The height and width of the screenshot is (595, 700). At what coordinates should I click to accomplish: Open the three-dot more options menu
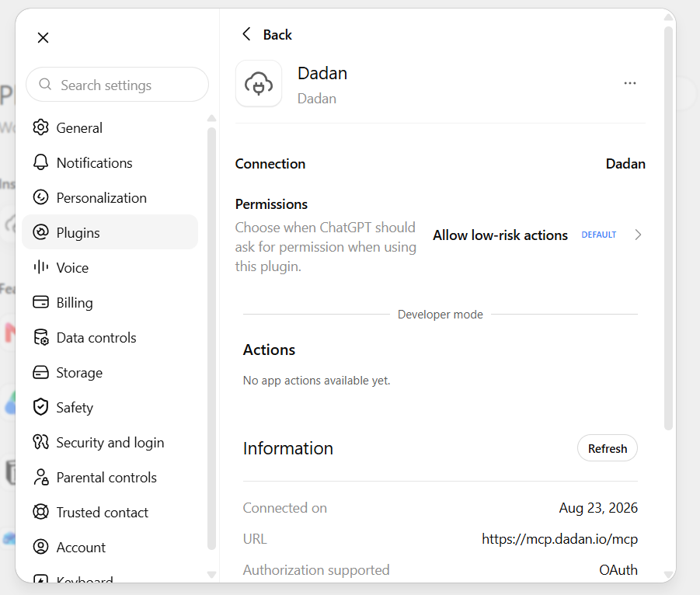click(630, 83)
